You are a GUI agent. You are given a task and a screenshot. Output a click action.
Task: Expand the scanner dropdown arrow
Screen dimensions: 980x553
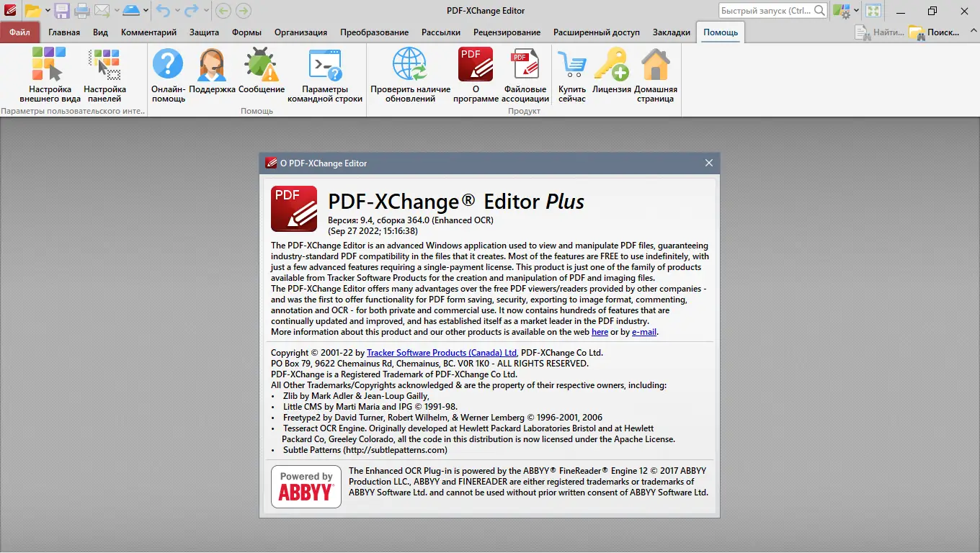[146, 11]
